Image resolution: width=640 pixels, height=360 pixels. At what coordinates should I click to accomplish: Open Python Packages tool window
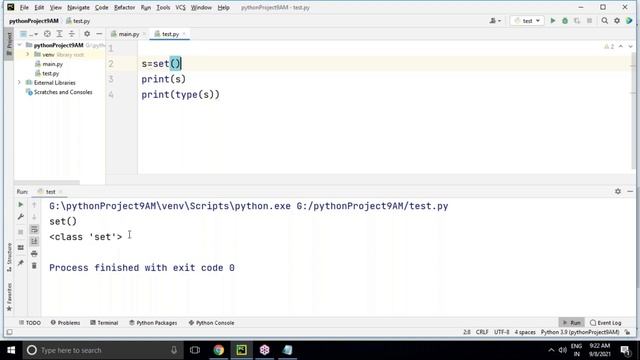[x=153, y=322]
